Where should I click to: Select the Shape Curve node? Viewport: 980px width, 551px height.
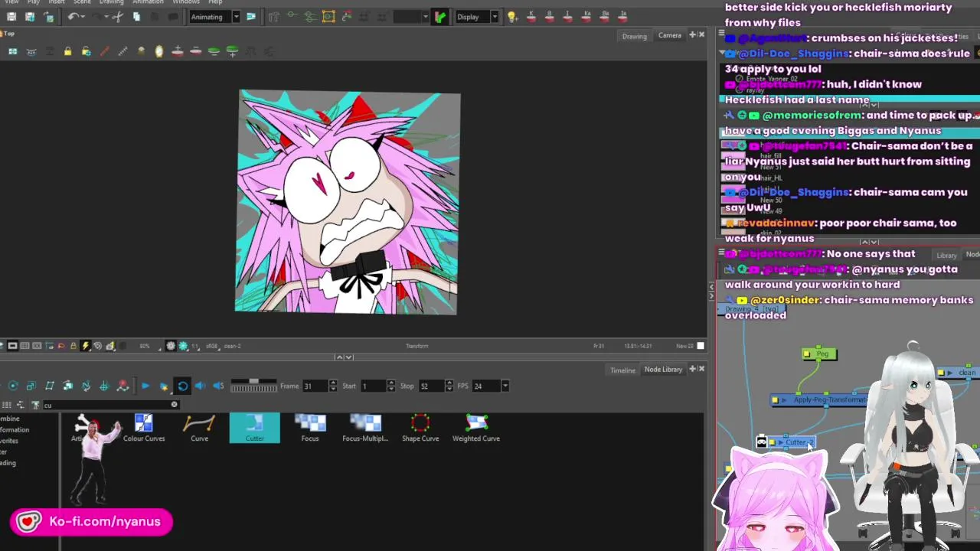pyautogui.click(x=420, y=429)
